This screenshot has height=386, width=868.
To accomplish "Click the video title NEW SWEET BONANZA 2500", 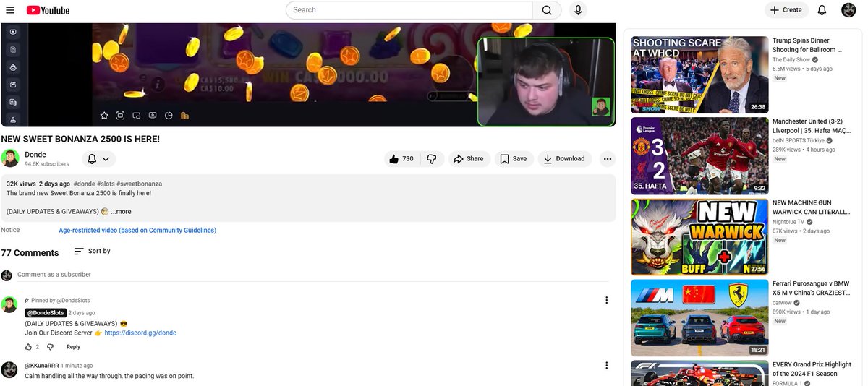I will pyautogui.click(x=80, y=139).
